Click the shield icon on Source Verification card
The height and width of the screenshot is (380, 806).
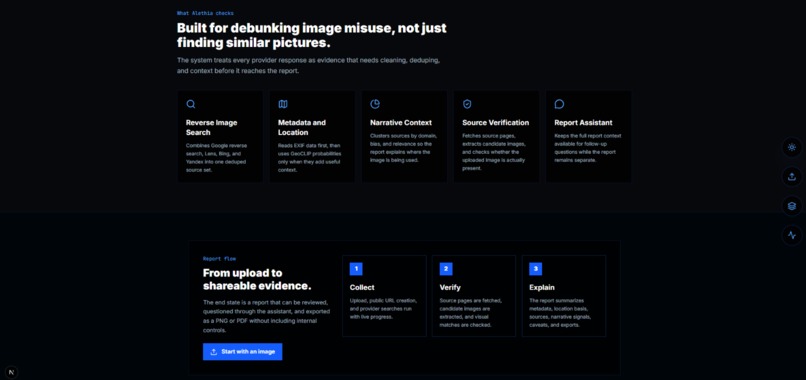pos(467,104)
